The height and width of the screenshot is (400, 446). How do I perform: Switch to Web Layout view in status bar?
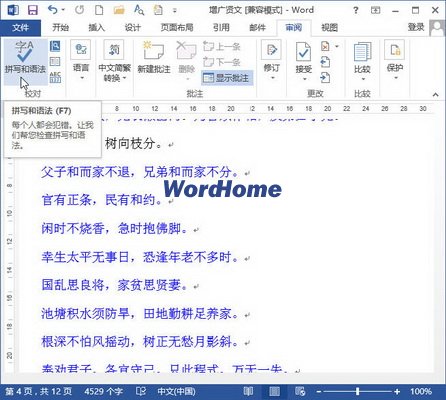pyautogui.click(x=300, y=391)
